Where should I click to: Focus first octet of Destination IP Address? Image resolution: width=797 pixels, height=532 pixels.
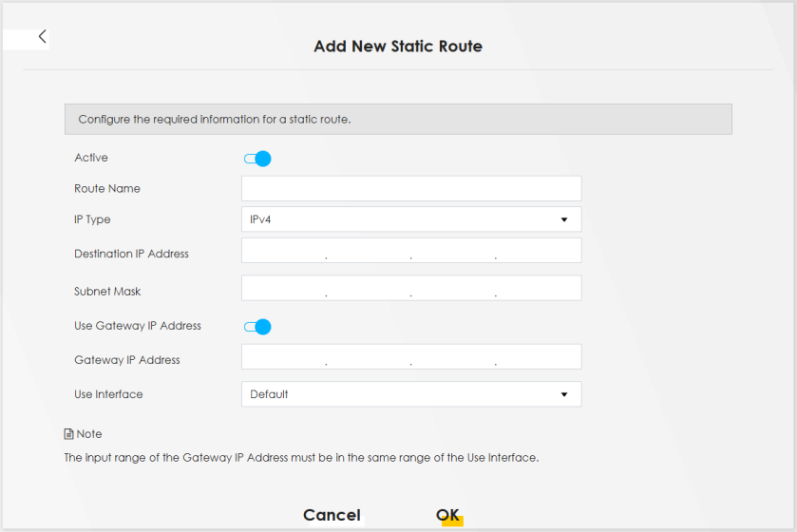click(284, 251)
